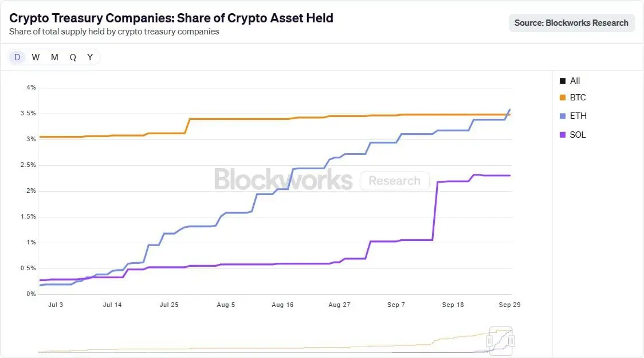Viewport: 644px width, 358px height.
Task: Click the ETH legend label
Action: (578, 116)
